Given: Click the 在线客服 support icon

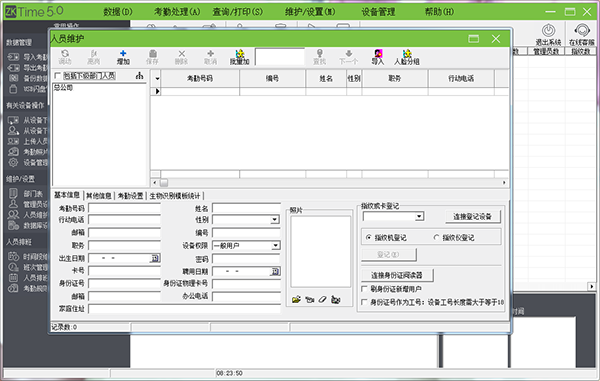Looking at the screenshot, I should tap(582, 31).
